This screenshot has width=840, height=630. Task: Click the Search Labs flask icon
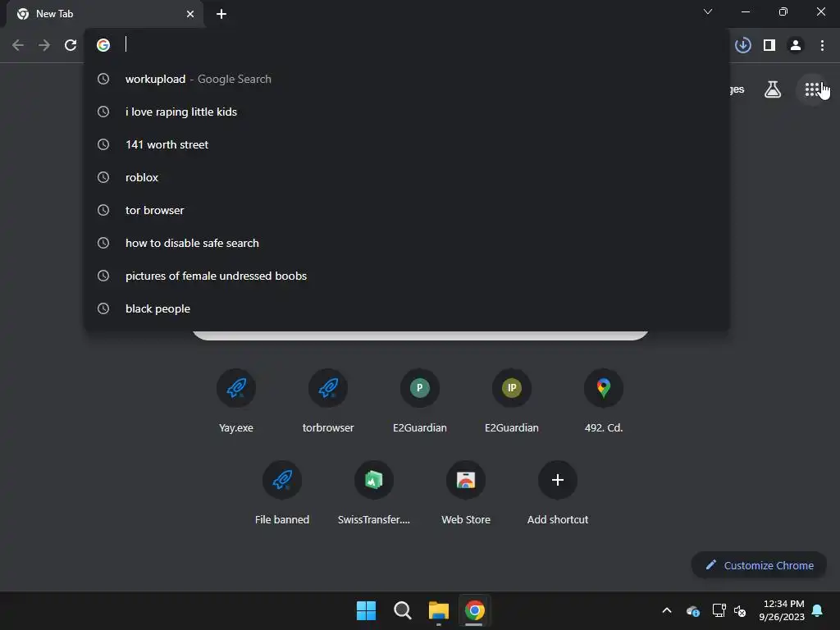coord(773,89)
